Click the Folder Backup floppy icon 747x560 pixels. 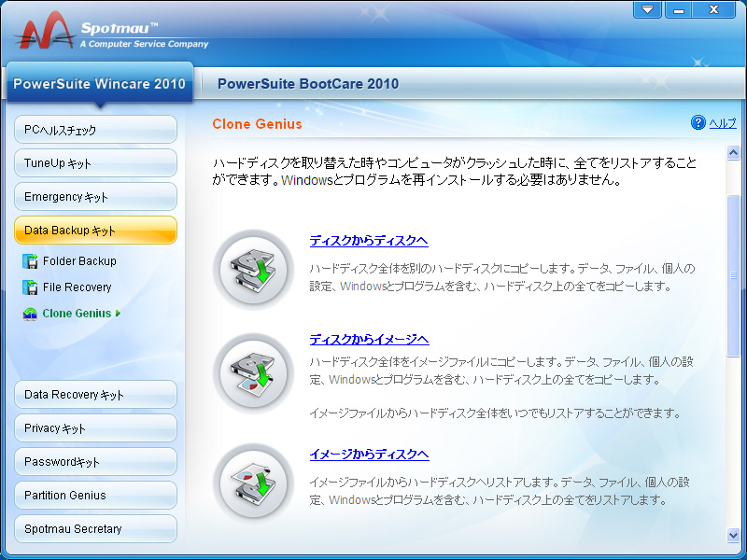30,261
